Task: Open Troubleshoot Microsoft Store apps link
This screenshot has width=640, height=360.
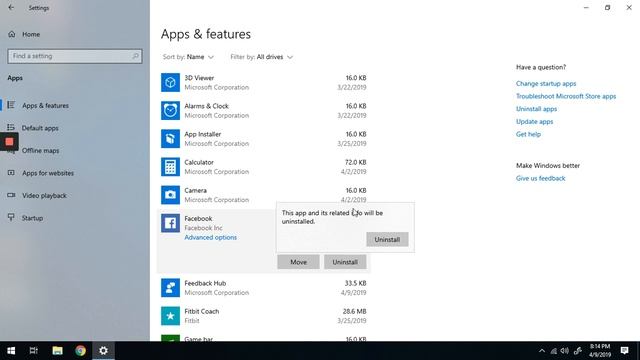Action: coord(566,96)
